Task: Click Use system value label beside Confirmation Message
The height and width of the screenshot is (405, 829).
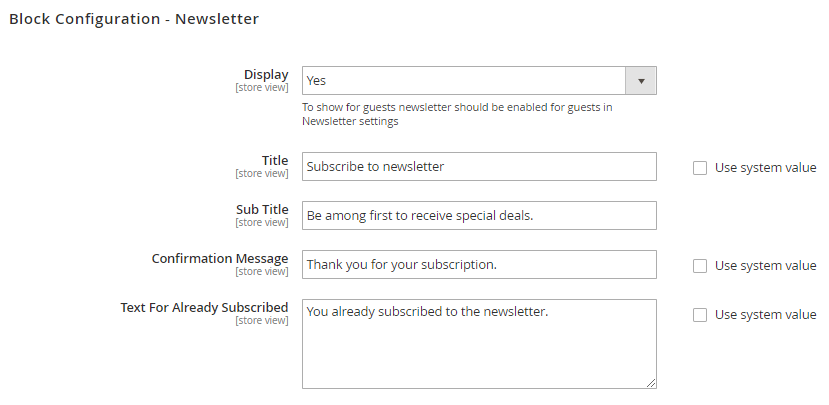Action: (765, 266)
